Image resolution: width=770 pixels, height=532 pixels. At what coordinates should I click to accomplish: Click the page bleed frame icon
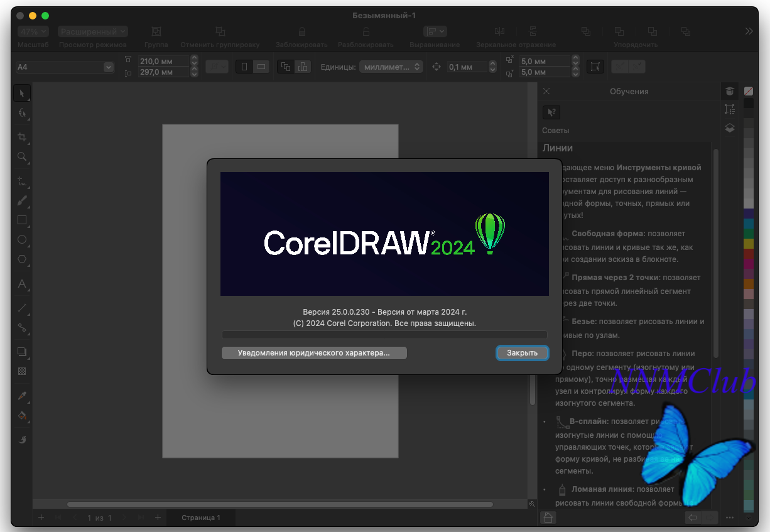[x=594, y=67]
